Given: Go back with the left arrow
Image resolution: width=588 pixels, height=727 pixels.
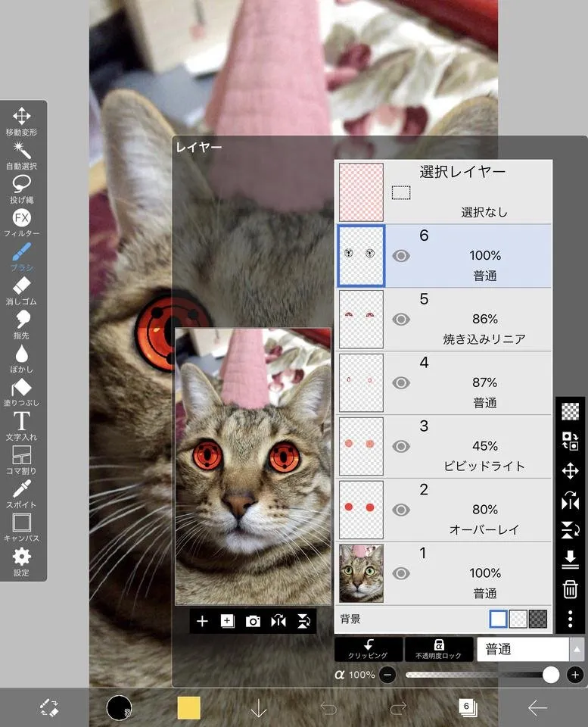Looking at the screenshot, I should pyautogui.click(x=537, y=708).
